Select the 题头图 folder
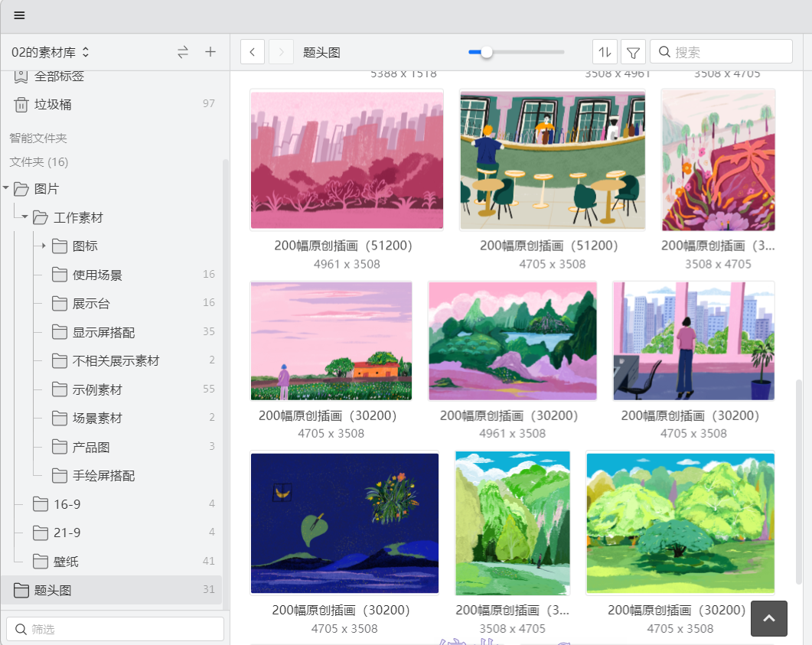812x645 pixels. point(111,590)
